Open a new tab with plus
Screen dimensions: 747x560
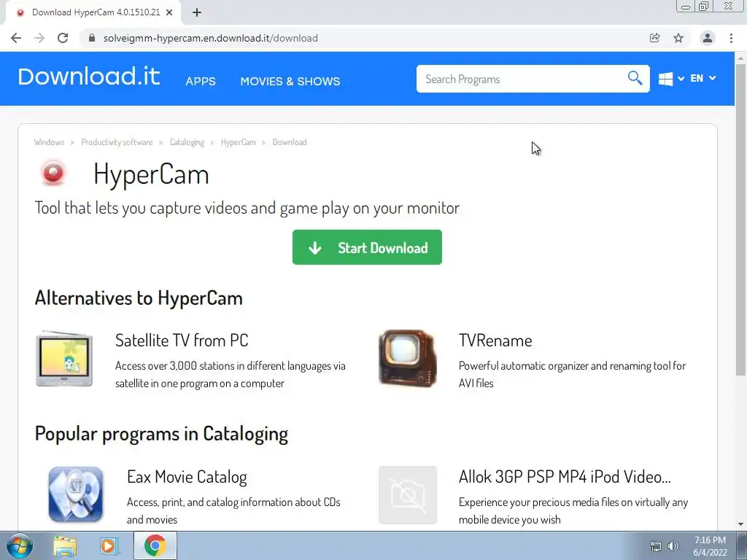[x=197, y=12]
